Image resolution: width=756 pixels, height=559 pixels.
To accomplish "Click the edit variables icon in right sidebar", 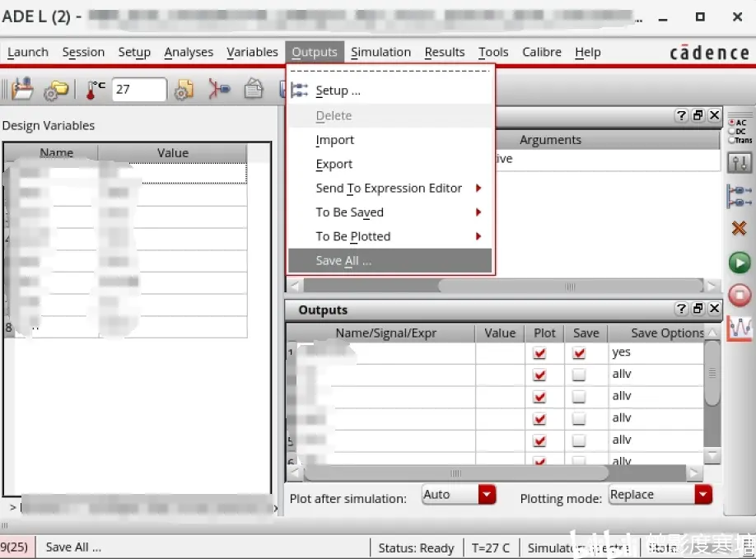I will tap(740, 196).
